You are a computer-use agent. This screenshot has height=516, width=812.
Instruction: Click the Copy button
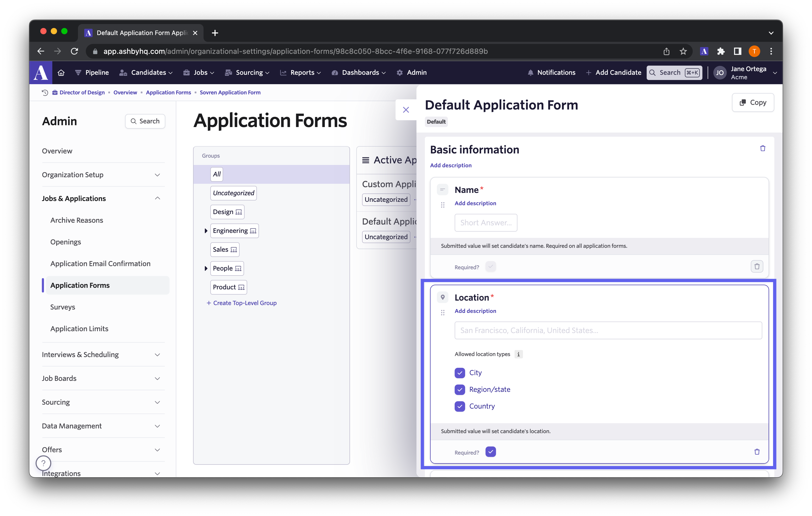(753, 102)
